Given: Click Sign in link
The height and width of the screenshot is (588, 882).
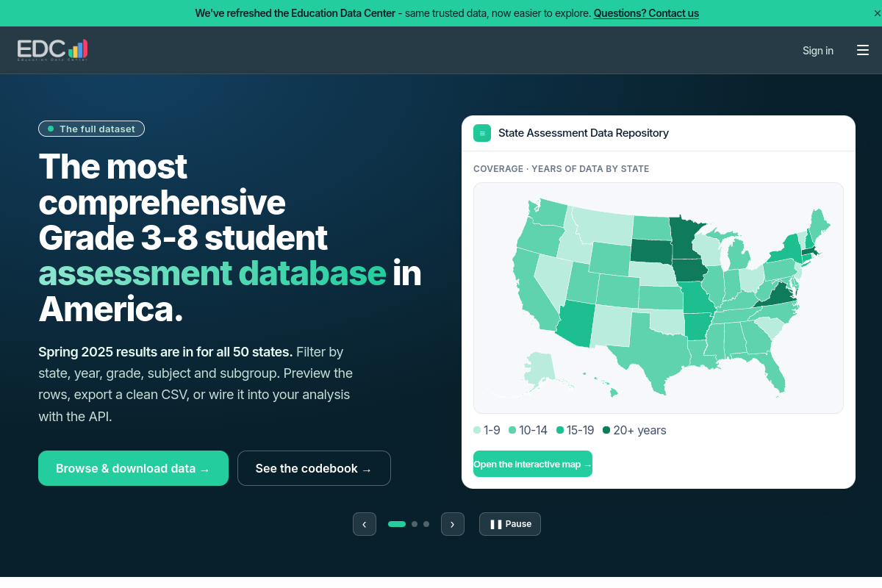Looking at the screenshot, I should (x=818, y=51).
